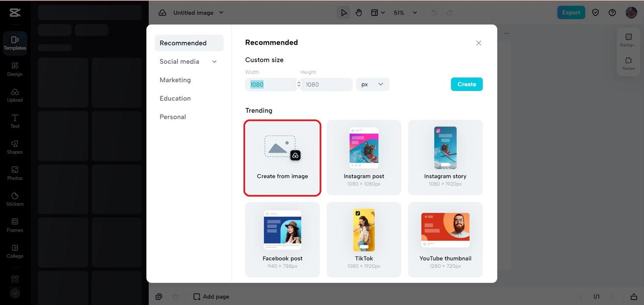This screenshot has width=644, height=305.
Task: Expand the Social media chevron
Action: pos(214,61)
